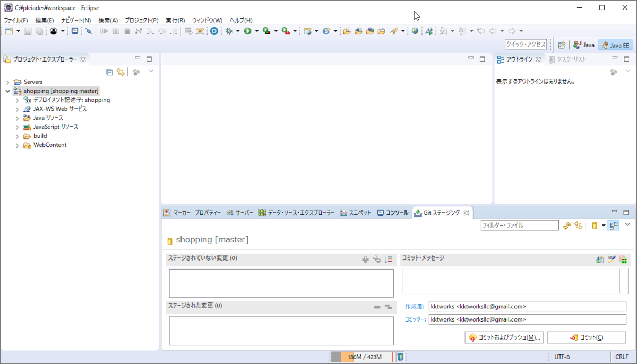
Task: Open the ナビゲート(N) menu
Action: [76, 20]
